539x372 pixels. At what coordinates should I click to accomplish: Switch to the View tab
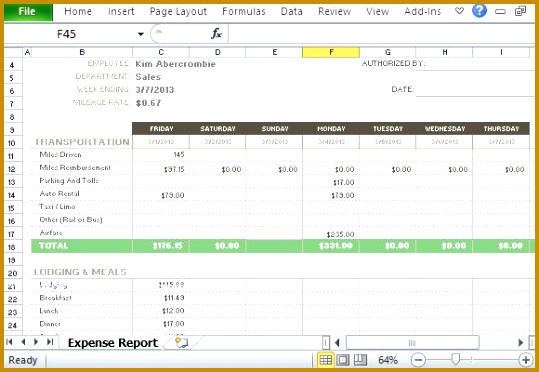[x=377, y=12]
